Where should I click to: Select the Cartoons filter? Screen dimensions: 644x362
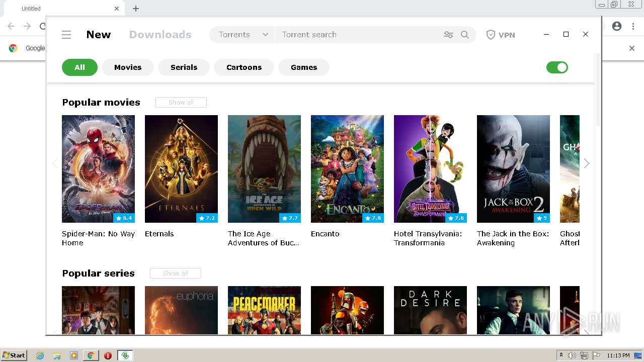(244, 67)
